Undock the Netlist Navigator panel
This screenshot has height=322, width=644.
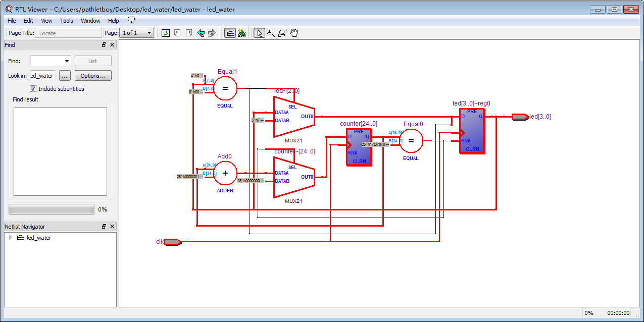pyautogui.click(x=104, y=227)
